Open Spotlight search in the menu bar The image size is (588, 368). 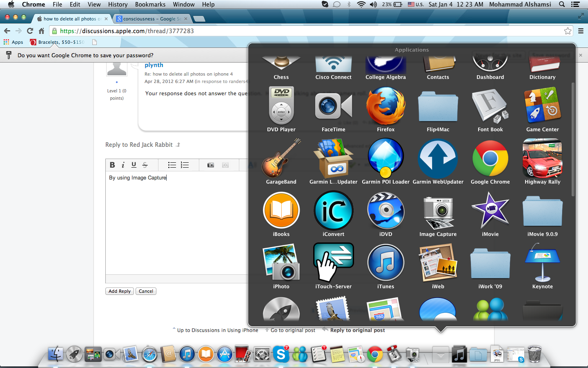coord(562,4)
